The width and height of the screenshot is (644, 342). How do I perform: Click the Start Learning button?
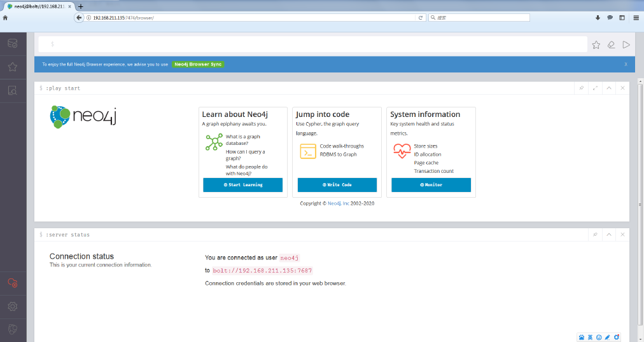tap(243, 185)
